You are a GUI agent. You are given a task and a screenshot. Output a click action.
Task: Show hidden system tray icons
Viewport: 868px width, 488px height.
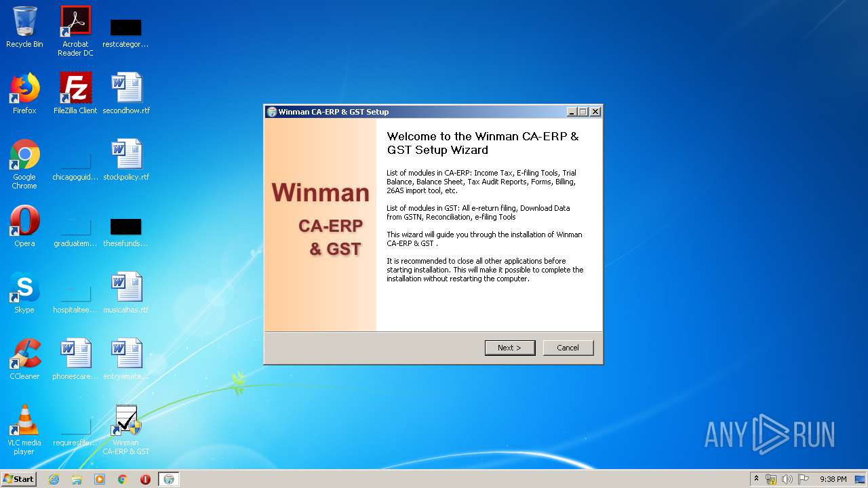pos(756,479)
